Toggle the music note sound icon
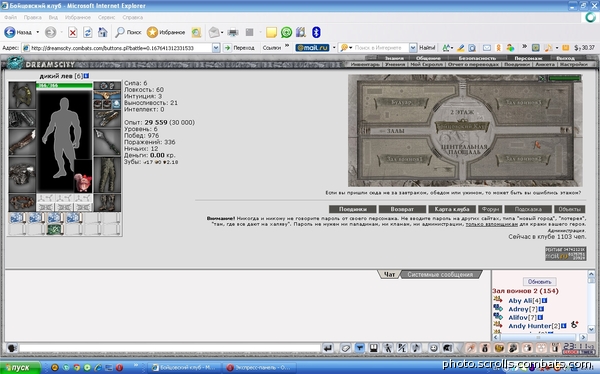Image resolution: width=600 pixels, height=374 pixels. click(x=416, y=348)
